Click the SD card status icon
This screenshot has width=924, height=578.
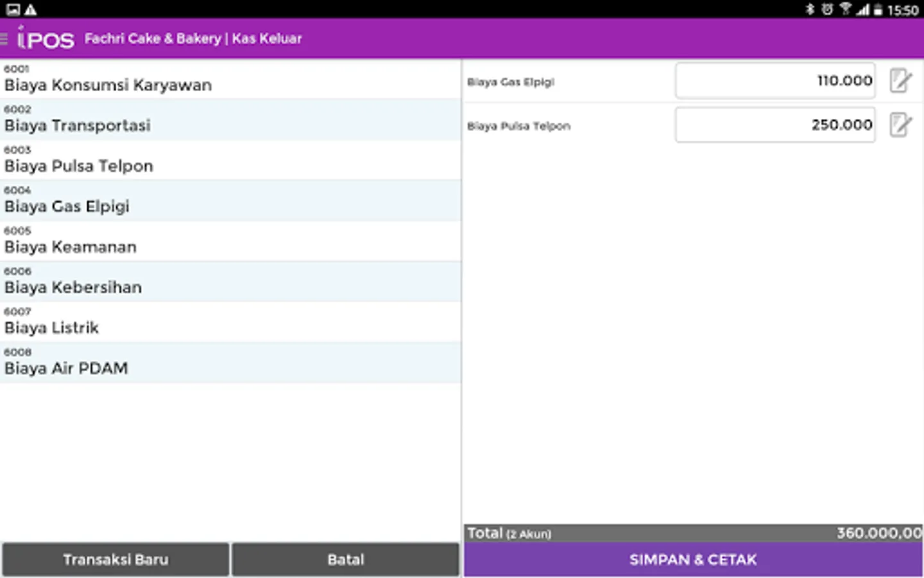[13, 8]
